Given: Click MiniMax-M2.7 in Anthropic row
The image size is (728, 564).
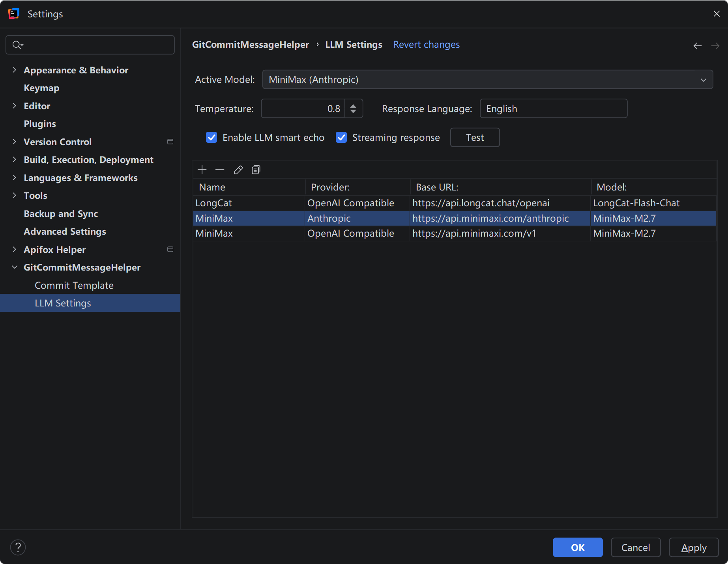Looking at the screenshot, I should pyautogui.click(x=653, y=218).
